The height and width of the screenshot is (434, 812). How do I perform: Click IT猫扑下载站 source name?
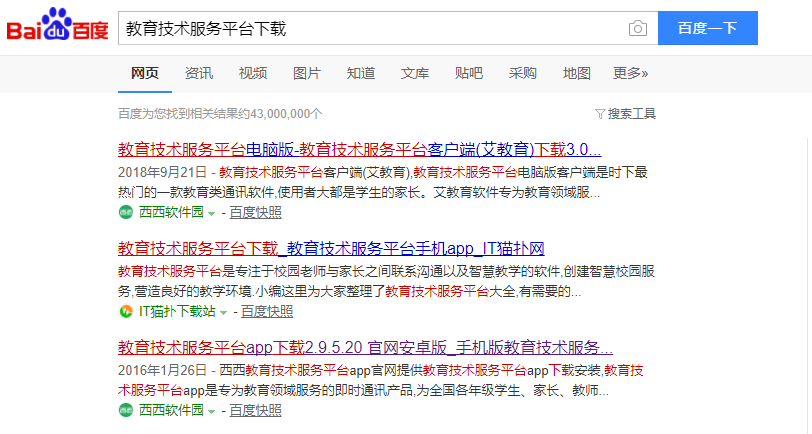(x=177, y=311)
